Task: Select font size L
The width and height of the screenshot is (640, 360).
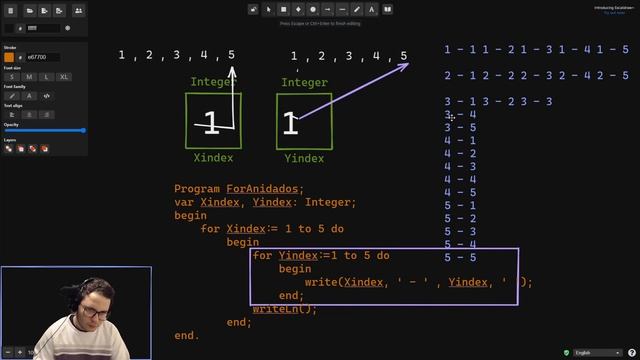Action: pos(47,77)
